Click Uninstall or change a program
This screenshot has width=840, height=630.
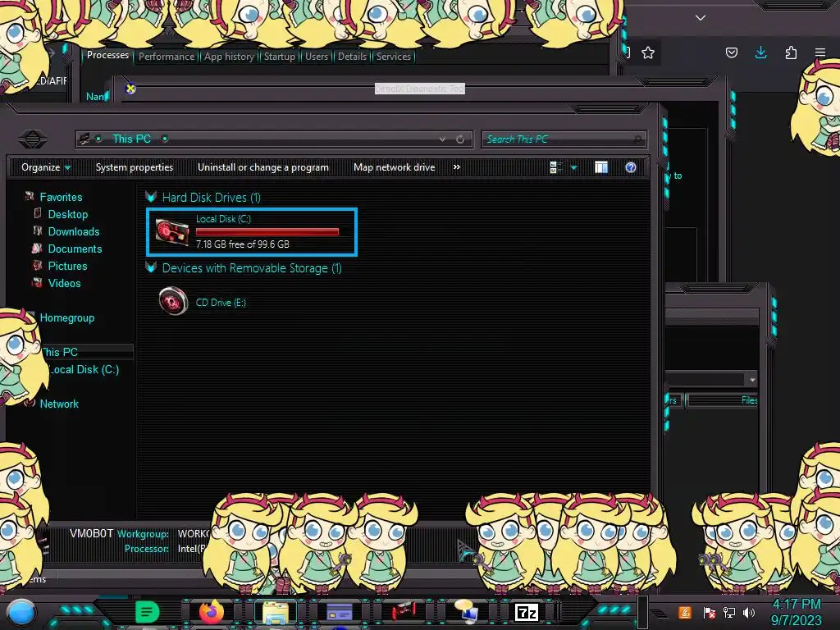[263, 167]
